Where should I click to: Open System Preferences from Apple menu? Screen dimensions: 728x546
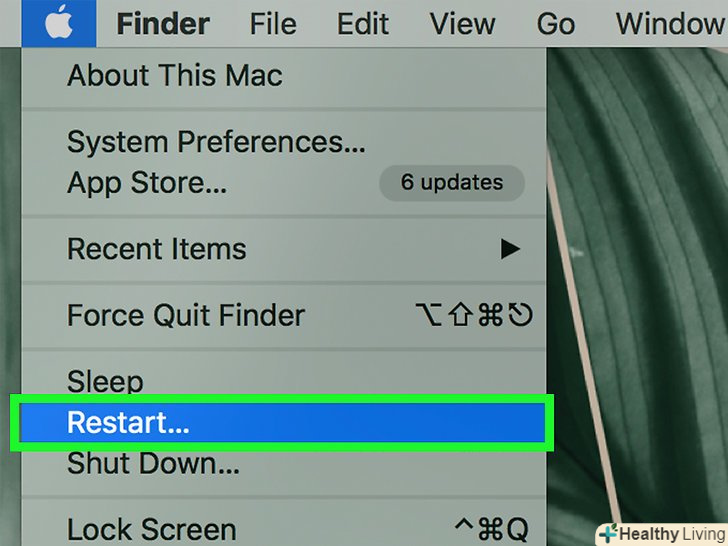click(x=216, y=142)
